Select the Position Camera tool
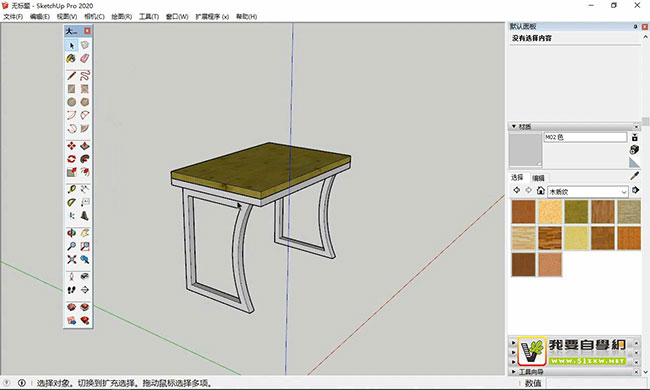This screenshot has width=650, height=390. coord(71,277)
